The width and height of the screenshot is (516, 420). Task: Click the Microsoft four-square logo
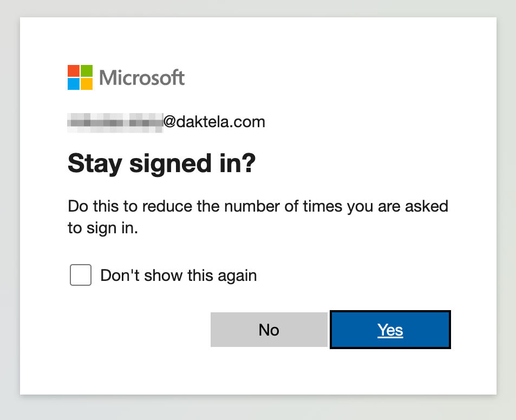[x=80, y=77]
